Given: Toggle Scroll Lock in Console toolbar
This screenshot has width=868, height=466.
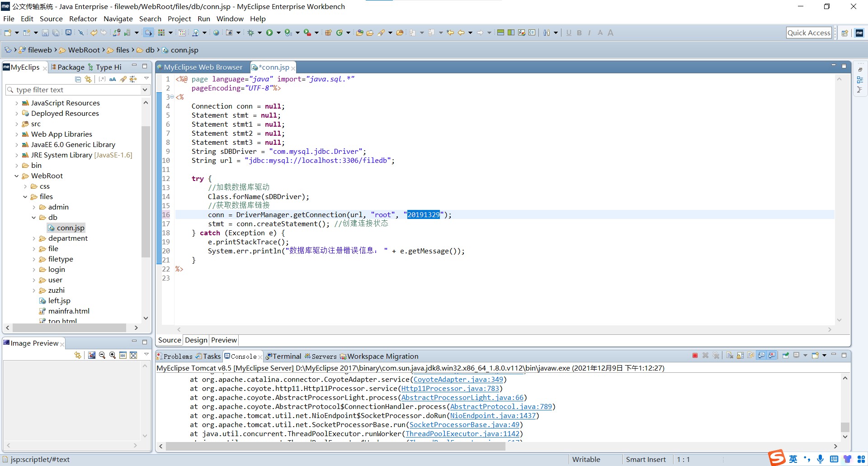Looking at the screenshot, I should click(x=740, y=356).
